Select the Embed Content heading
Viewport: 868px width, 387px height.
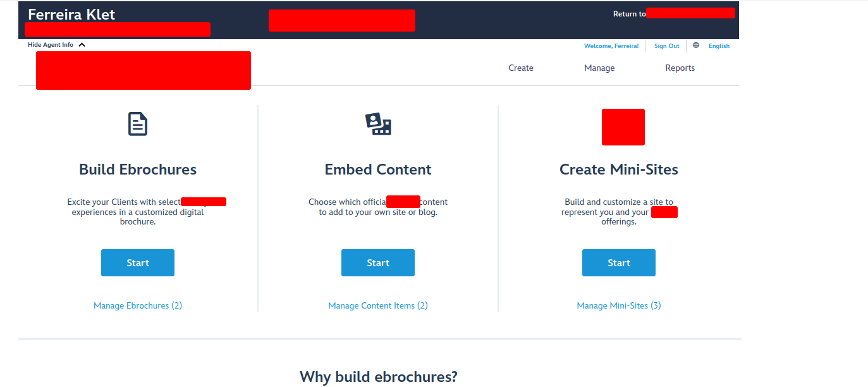point(378,169)
